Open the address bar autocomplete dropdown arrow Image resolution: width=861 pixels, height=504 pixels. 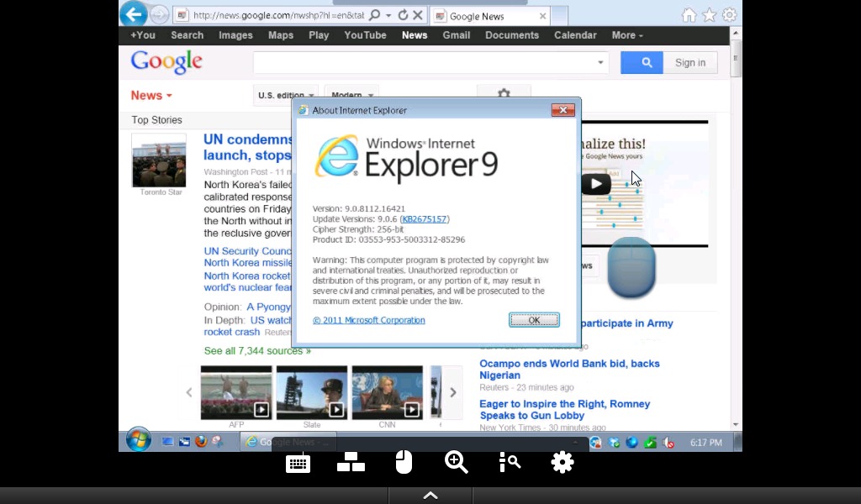pyautogui.click(x=388, y=16)
